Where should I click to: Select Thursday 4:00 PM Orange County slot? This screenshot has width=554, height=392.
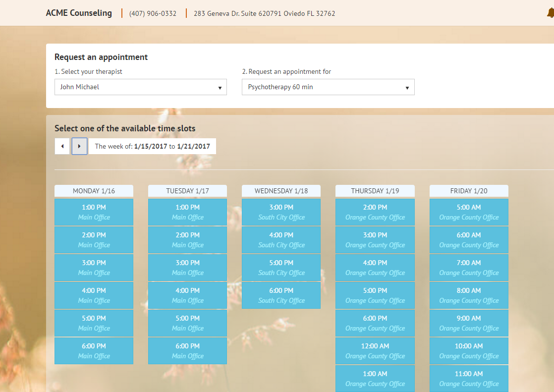tap(375, 268)
